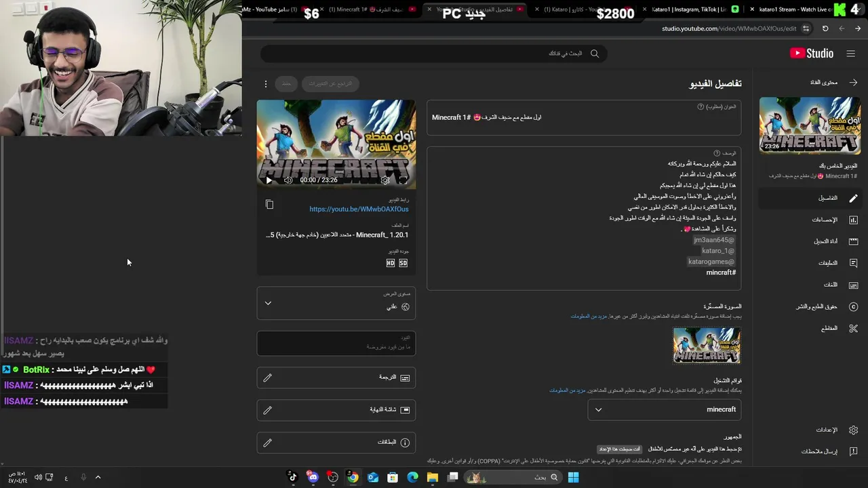The height and width of the screenshot is (488, 868).
Task: Click the description help question icon
Action: click(717, 154)
